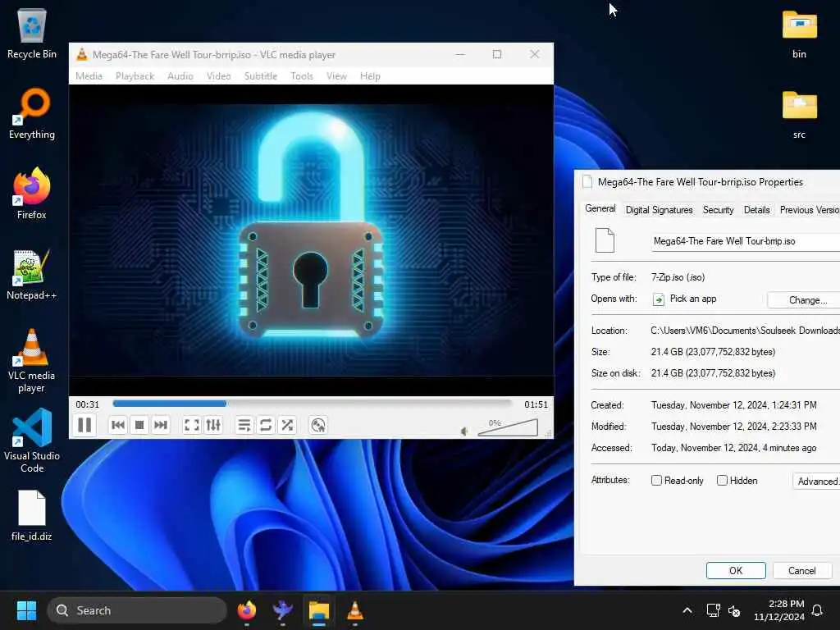The image size is (840, 630).
Task: Switch to the Details tab
Action: (x=756, y=210)
